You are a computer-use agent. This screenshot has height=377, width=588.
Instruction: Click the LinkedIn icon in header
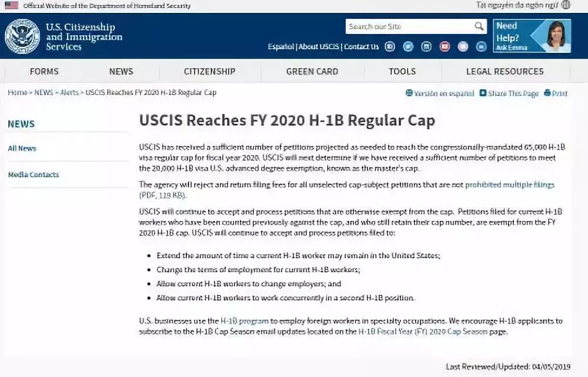481,46
